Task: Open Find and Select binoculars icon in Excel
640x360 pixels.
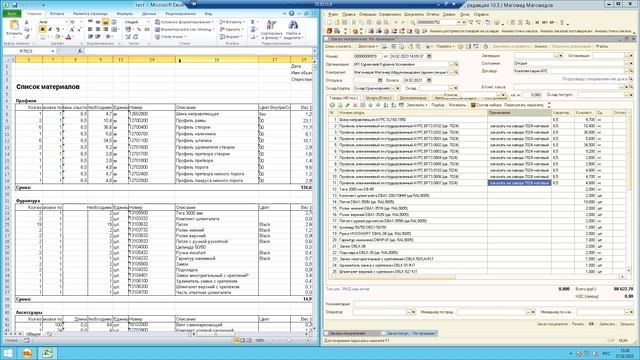Action: click(293, 25)
